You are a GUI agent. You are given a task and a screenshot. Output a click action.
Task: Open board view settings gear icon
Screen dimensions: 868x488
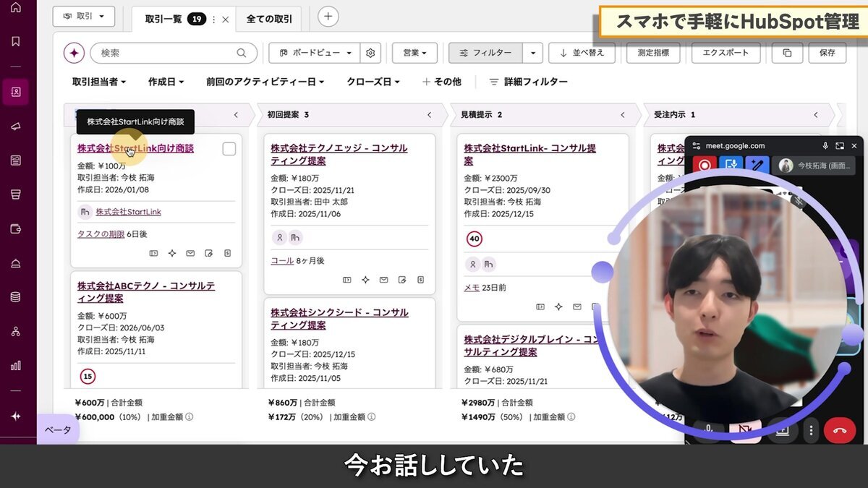pyautogui.click(x=369, y=52)
